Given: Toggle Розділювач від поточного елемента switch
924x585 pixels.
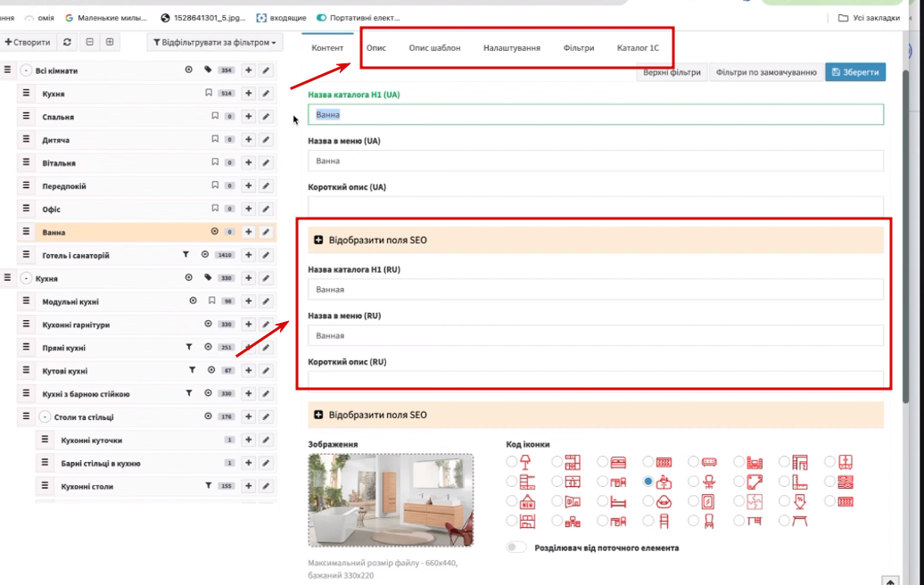Looking at the screenshot, I should coord(516,548).
